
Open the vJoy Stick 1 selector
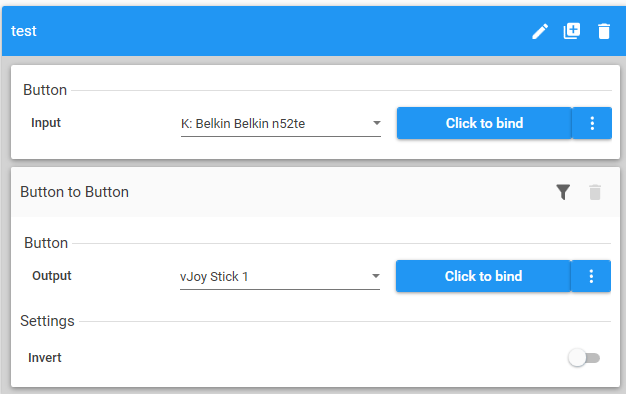point(280,277)
